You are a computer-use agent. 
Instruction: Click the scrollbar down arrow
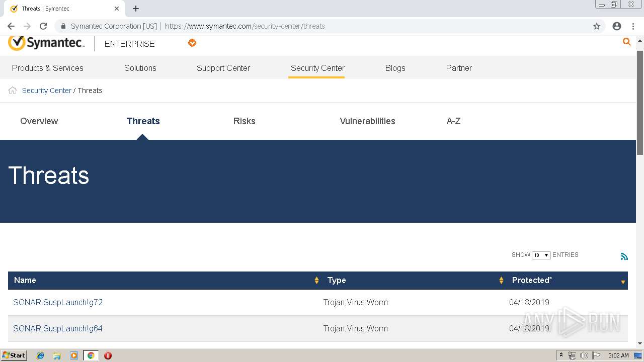pos(640,344)
